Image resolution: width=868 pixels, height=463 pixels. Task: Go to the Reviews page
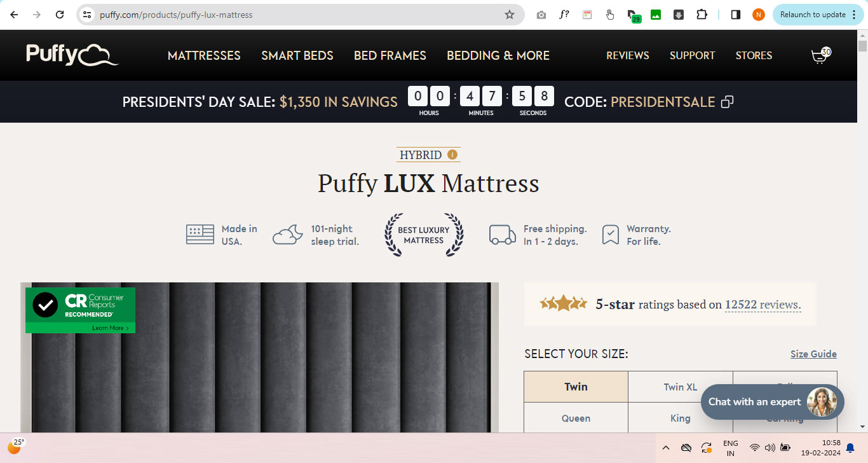(627, 55)
